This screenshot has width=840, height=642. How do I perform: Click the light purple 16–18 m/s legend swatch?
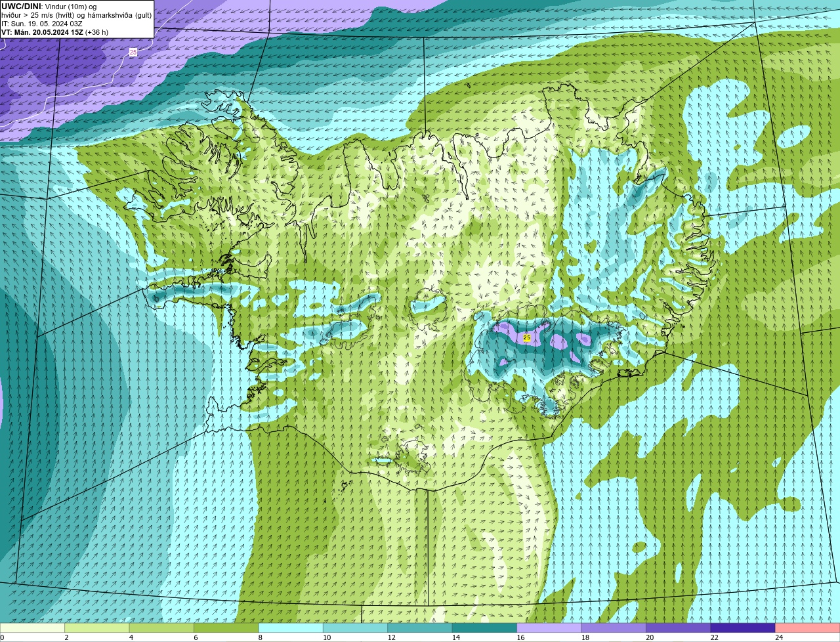click(x=549, y=628)
